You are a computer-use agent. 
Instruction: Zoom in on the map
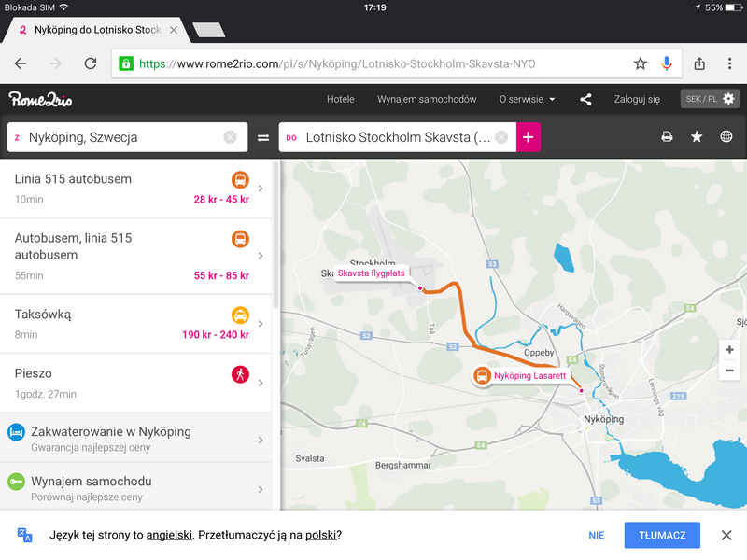(729, 350)
